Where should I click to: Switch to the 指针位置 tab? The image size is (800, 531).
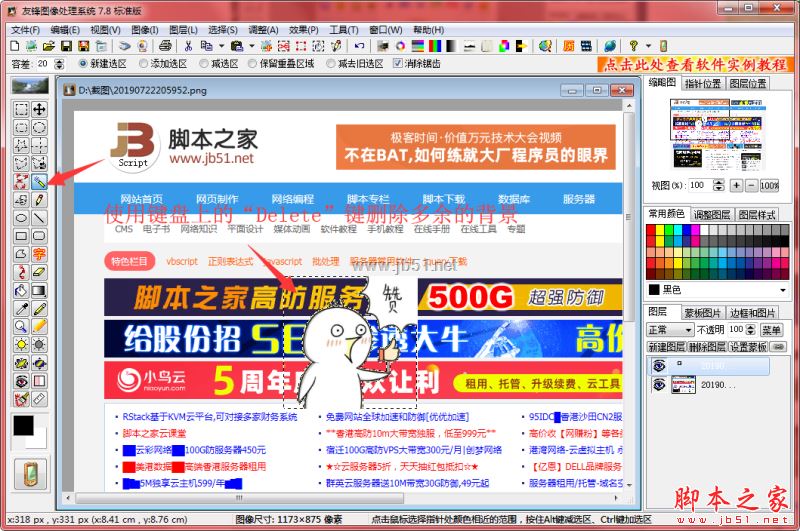pos(703,84)
